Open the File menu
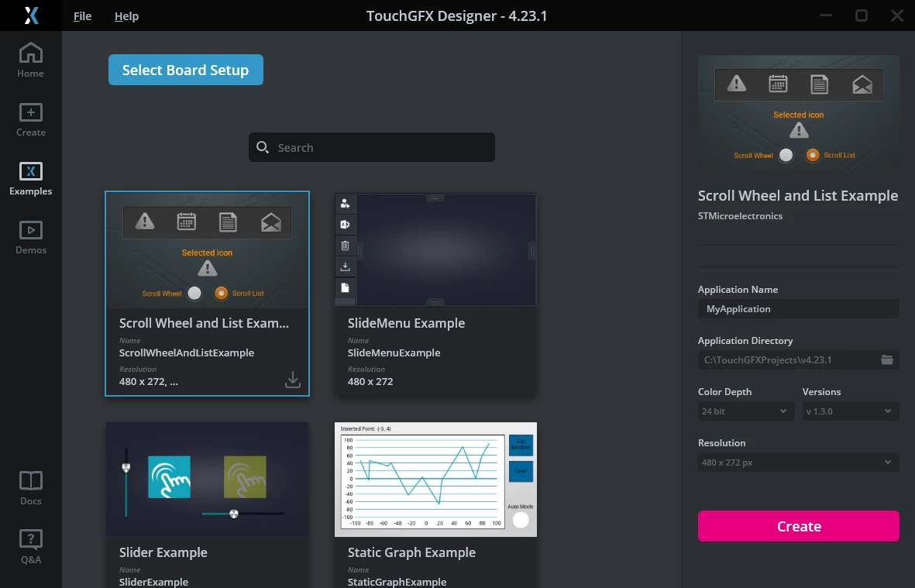915x588 pixels. click(82, 15)
